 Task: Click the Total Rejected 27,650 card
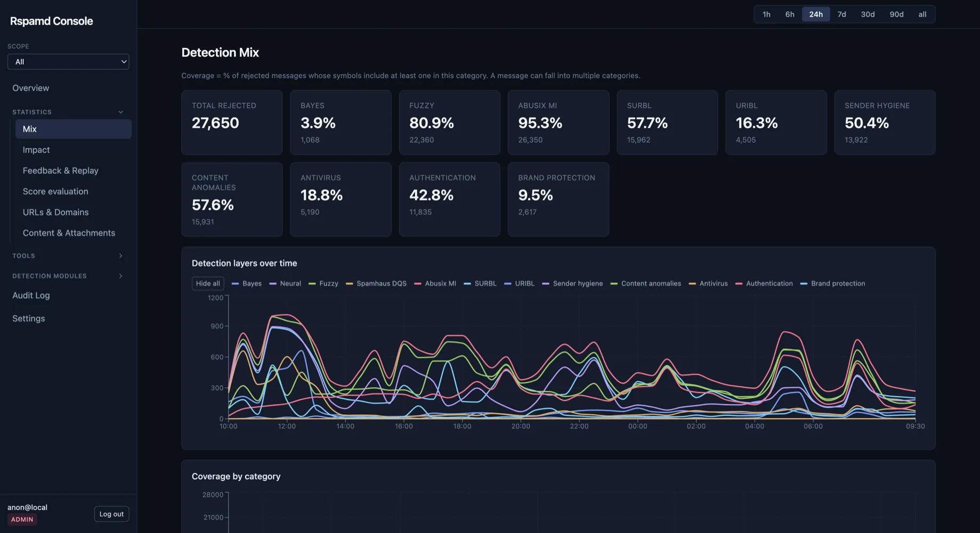(232, 122)
